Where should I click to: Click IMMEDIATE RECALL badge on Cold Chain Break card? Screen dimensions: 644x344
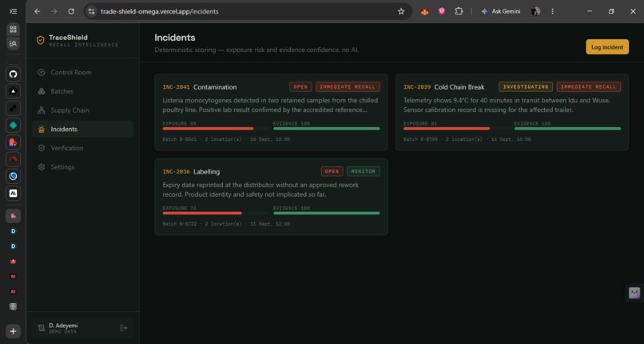[589, 86]
